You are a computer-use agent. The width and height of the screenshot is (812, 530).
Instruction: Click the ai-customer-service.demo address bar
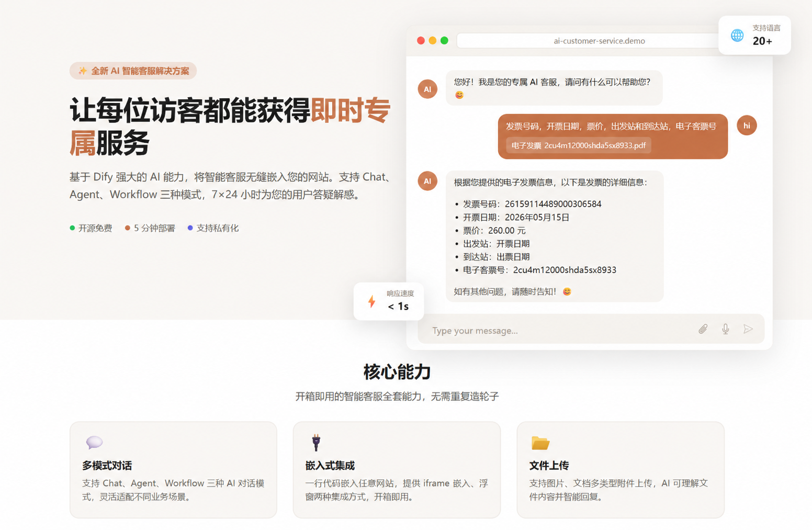pyautogui.click(x=599, y=41)
